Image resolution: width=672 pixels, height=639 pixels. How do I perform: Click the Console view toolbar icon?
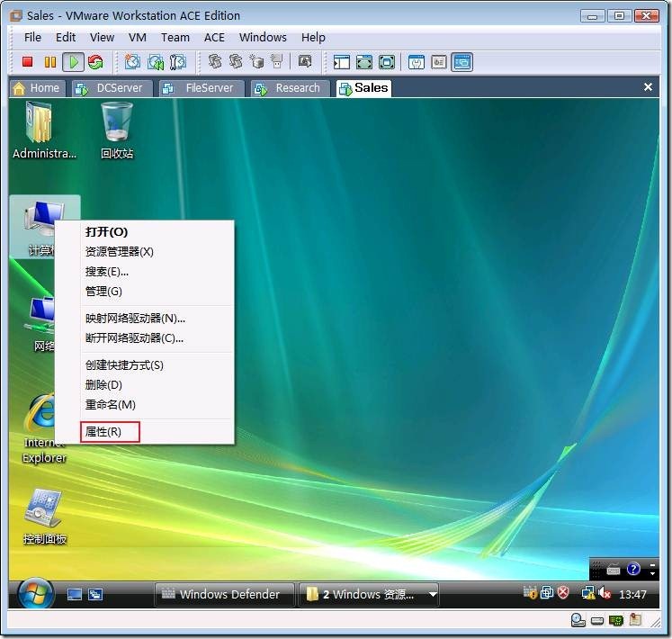(462, 62)
